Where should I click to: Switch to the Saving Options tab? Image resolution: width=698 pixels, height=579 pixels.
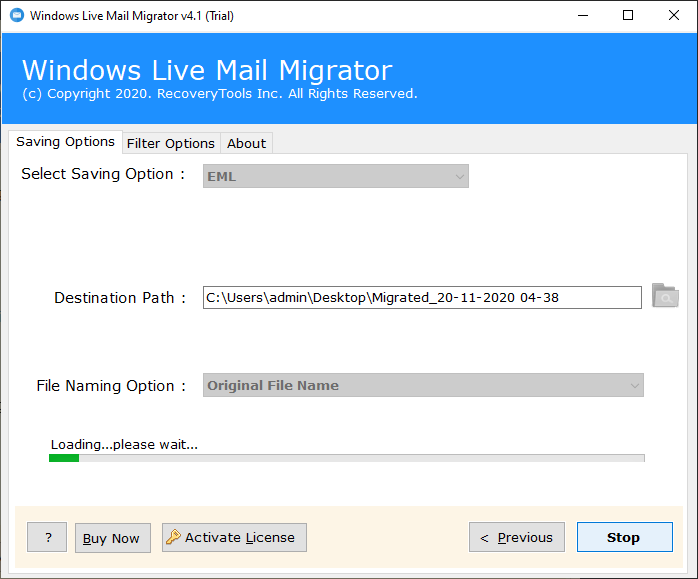65,142
